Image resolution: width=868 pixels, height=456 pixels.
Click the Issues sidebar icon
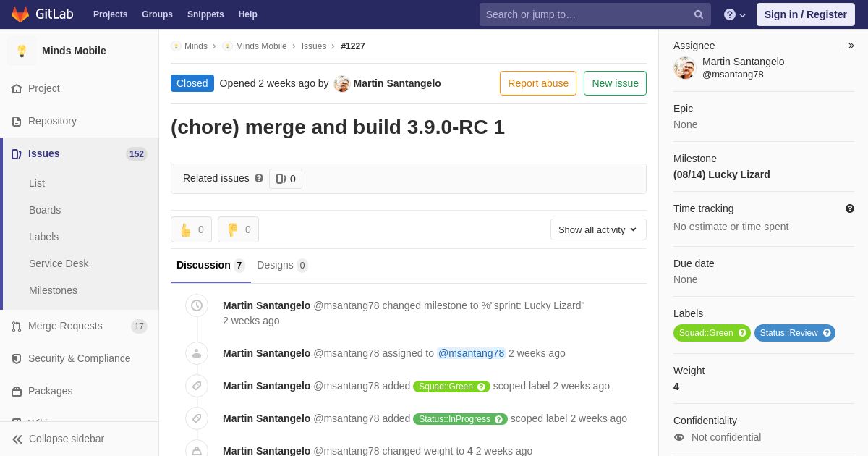pos(17,153)
